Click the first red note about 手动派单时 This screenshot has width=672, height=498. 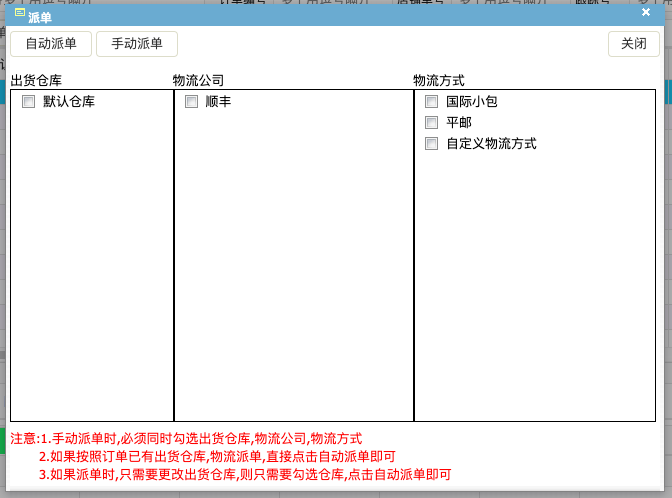coord(186,438)
